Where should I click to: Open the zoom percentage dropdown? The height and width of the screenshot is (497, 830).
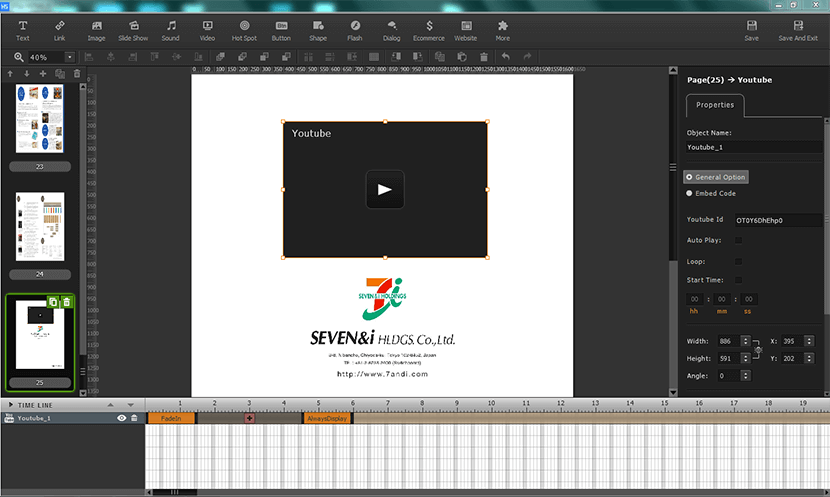(x=69, y=57)
